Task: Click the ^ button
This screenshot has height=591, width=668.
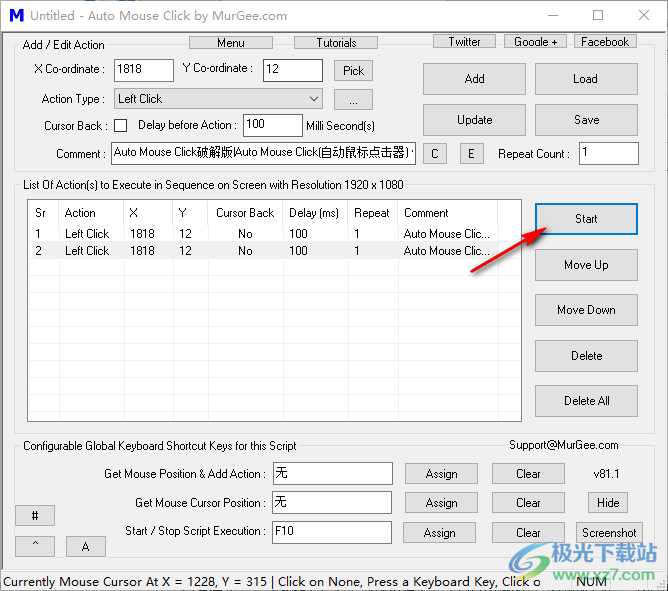Action: [x=35, y=546]
